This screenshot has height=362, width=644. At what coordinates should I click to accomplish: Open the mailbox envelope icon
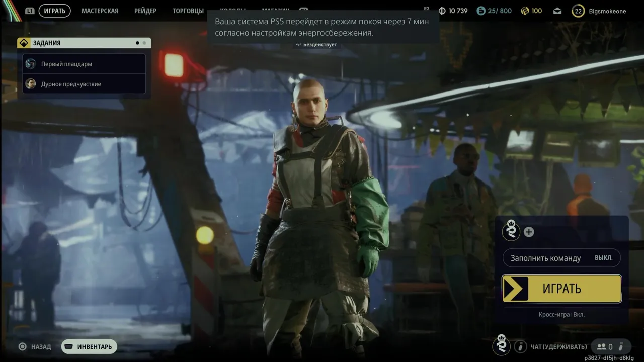[x=557, y=11]
